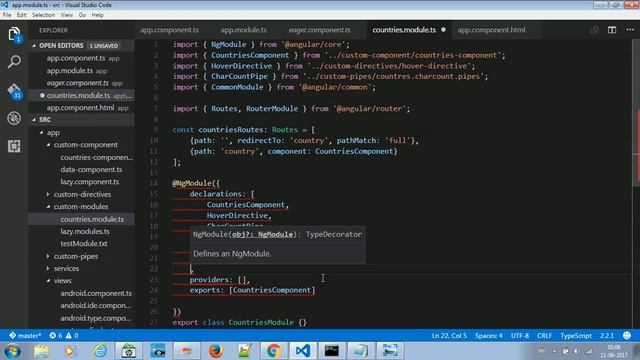Open the command prompt taskbar icon
Screen dimensions: 640x360
[332, 351]
